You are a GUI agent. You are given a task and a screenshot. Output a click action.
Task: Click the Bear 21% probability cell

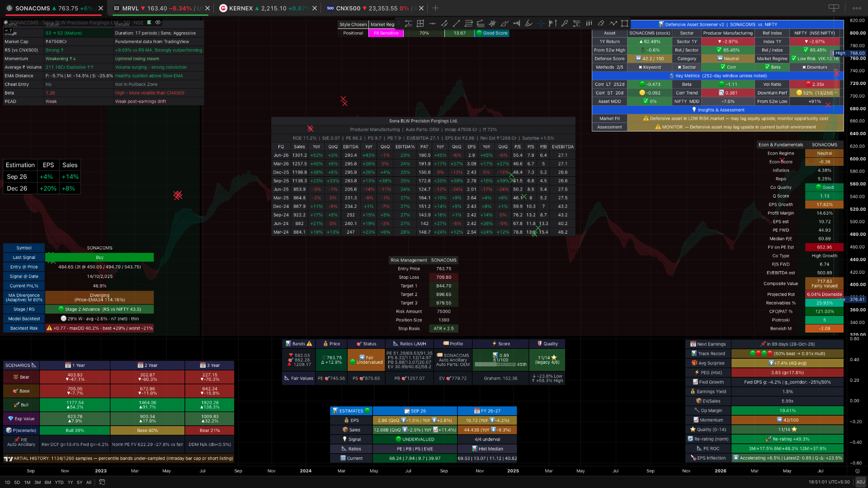point(210,431)
